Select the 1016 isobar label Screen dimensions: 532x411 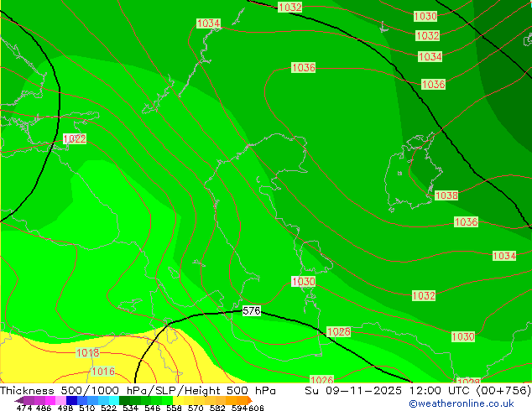click(103, 371)
